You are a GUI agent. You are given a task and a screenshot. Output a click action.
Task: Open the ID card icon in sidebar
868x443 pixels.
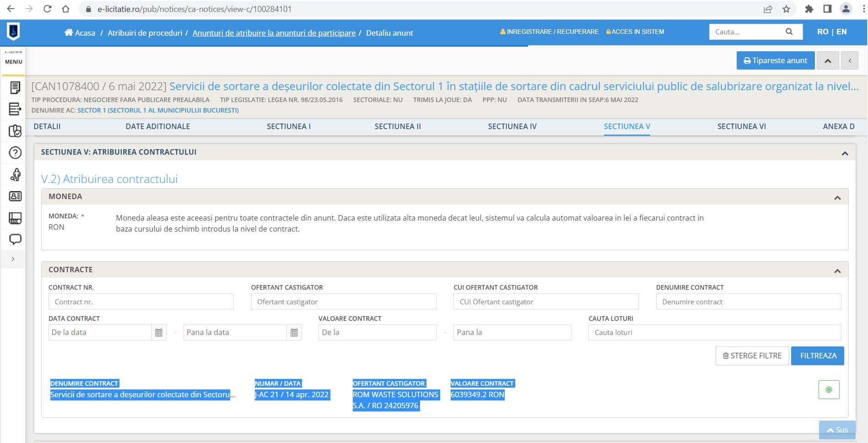coord(15,196)
